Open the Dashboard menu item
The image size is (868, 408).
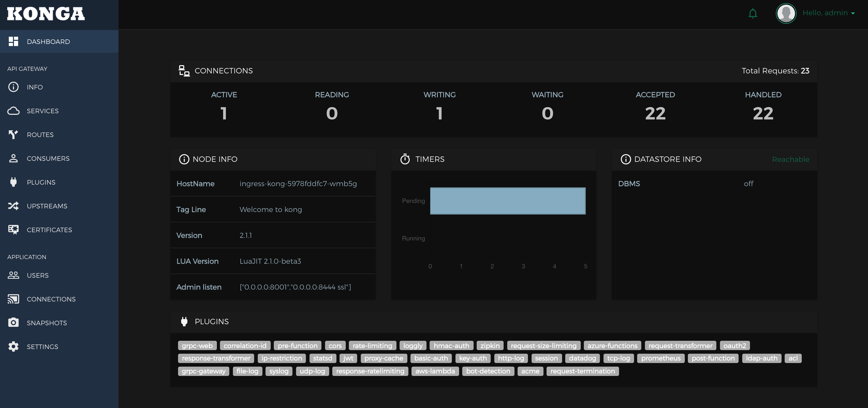click(x=48, y=42)
